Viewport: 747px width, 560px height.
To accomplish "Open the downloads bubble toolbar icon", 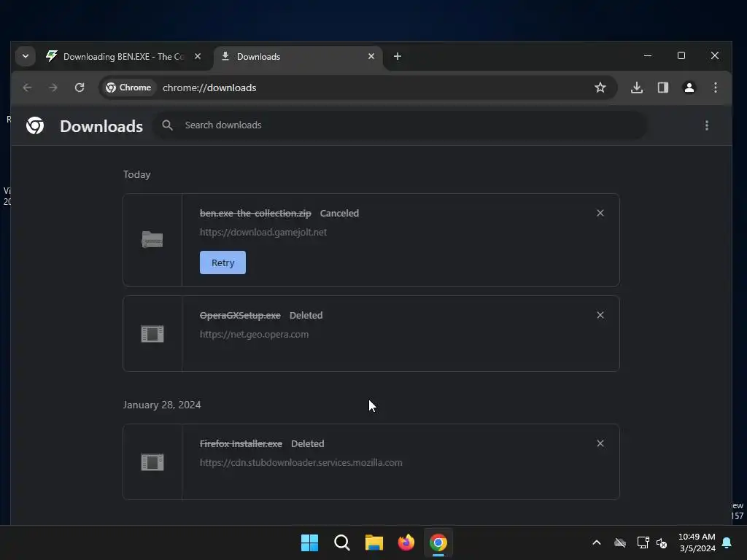I will click(x=637, y=87).
